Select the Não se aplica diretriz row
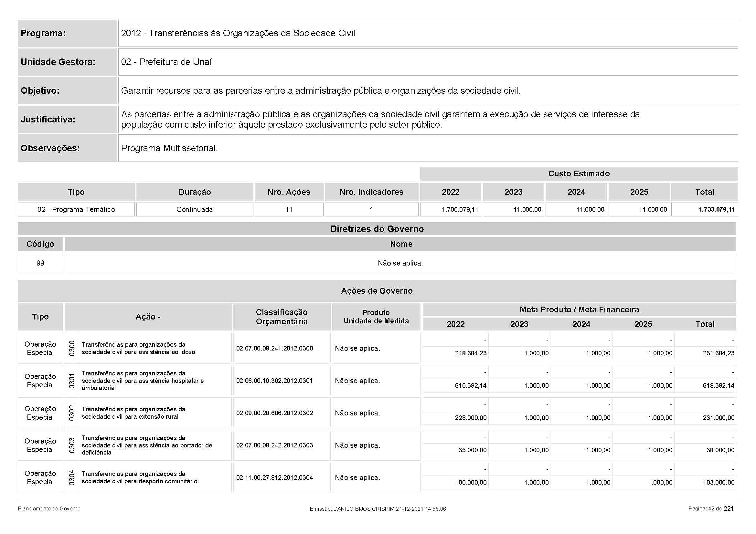Screen dimensions: 756x534 click(x=400, y=263)
